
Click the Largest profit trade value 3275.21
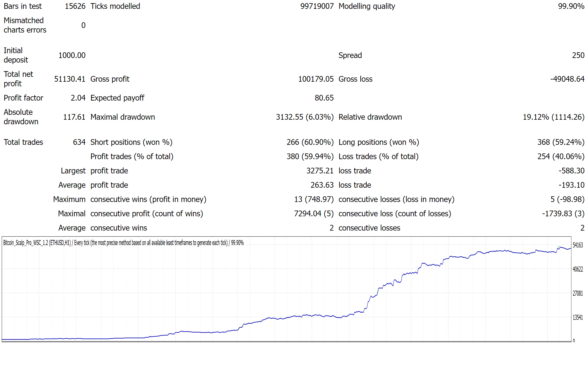click(x=320, y=171)
